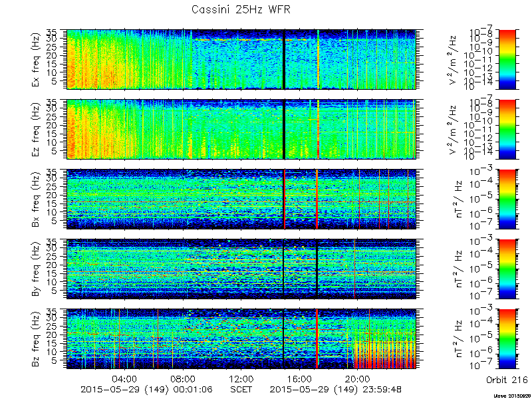Click the nT²/Hz unit label beside By color bar
Image resolution: width=532 pixels, height=399 pixels.
pos(457,269)
